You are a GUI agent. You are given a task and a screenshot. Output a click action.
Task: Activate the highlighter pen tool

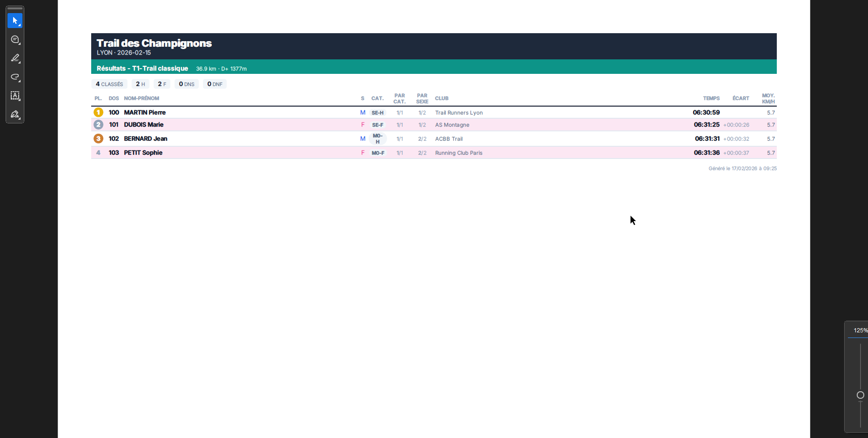[x=15, y=58]
